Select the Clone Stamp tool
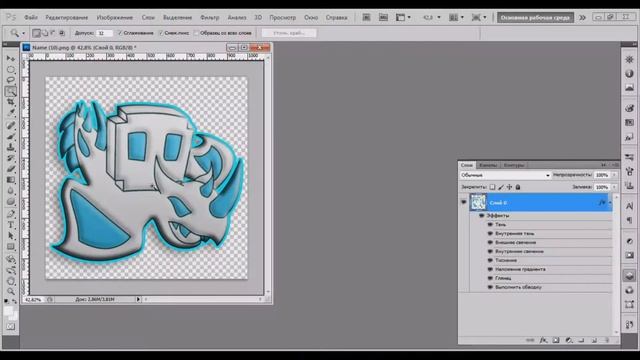Viewport: 640px width, 360px height. [11, 147]
